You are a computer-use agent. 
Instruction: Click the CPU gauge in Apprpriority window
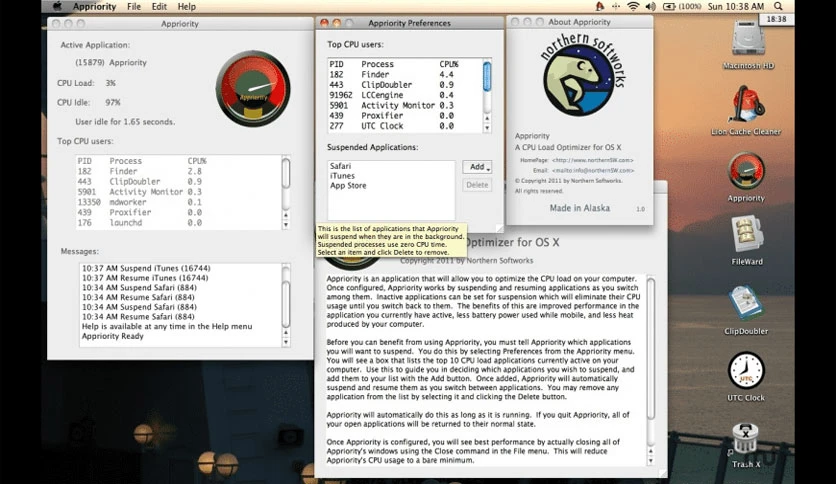coord(253,88)
